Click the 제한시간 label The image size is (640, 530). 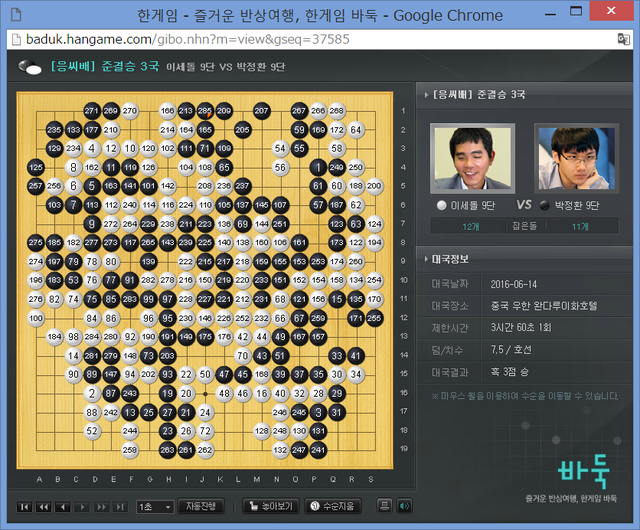click(x=450, y=328)
